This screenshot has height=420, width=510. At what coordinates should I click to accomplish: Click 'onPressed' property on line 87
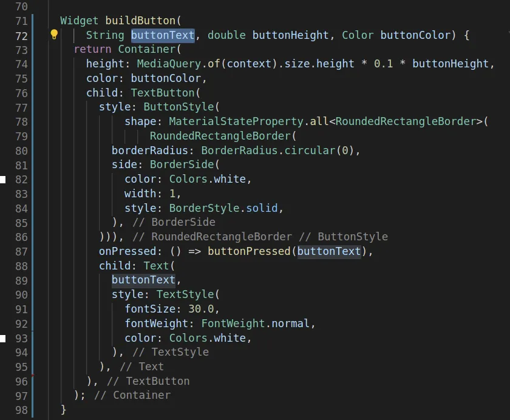[x=127, y=251]
